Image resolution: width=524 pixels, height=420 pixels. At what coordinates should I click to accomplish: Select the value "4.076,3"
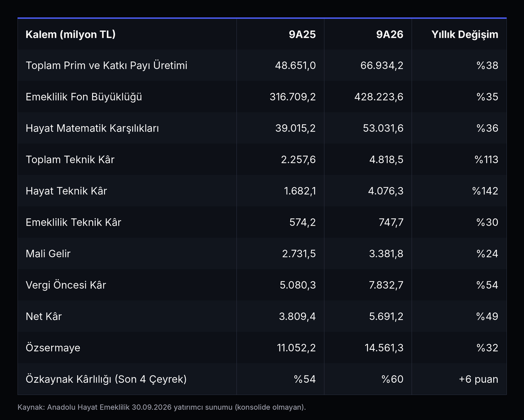(x=386, y=191)
